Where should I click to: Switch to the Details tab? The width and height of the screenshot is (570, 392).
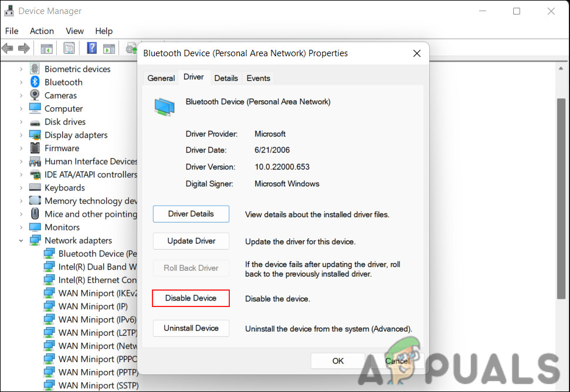(226, 78)
